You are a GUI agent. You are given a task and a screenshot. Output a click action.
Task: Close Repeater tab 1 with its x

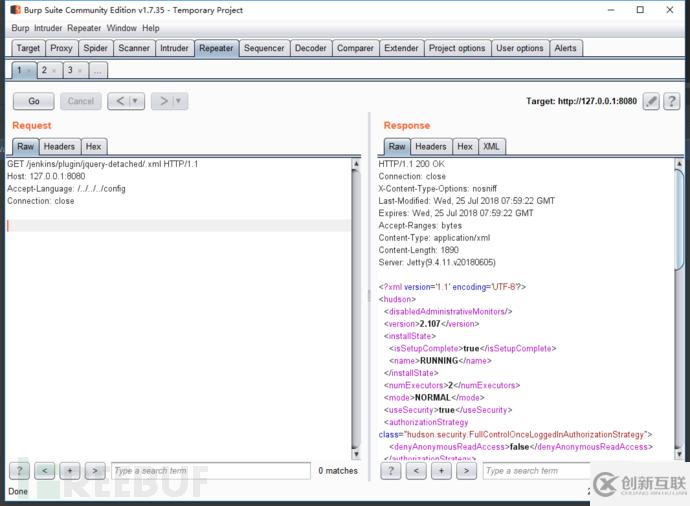29,70
